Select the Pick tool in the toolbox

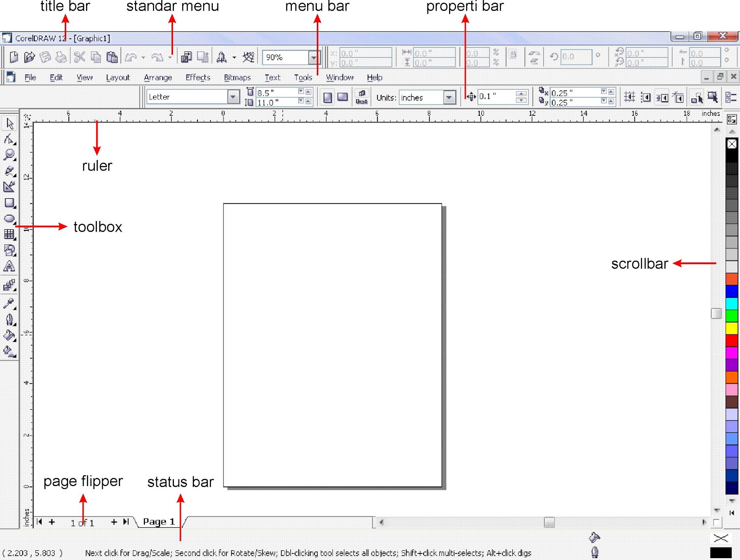point(10,123)
